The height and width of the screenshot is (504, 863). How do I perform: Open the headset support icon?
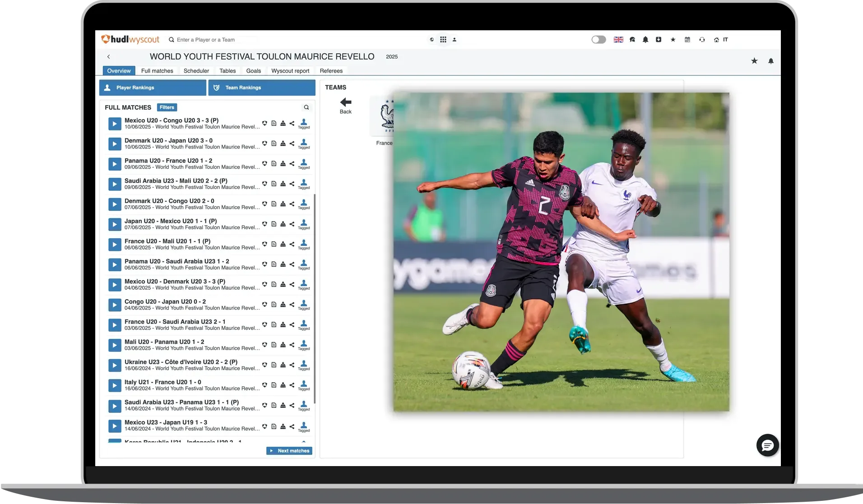coord(702,40)
